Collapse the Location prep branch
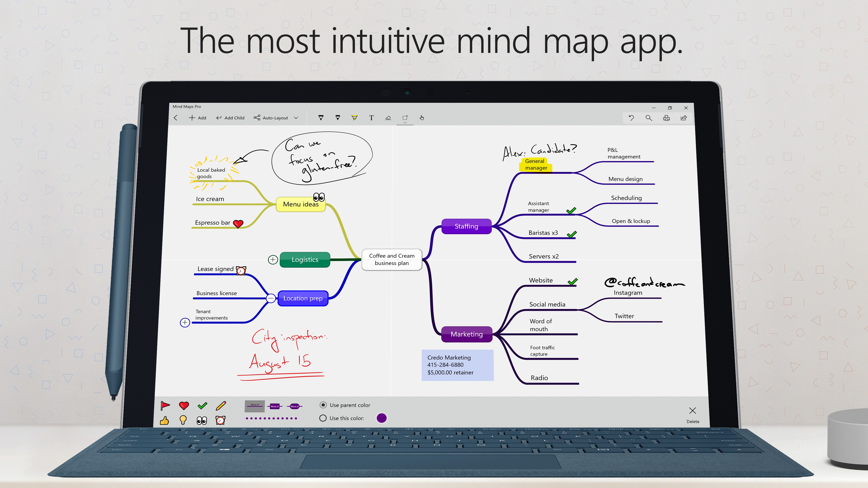The height and width of the screenshot is (488, 868). [x=271, y=298]
